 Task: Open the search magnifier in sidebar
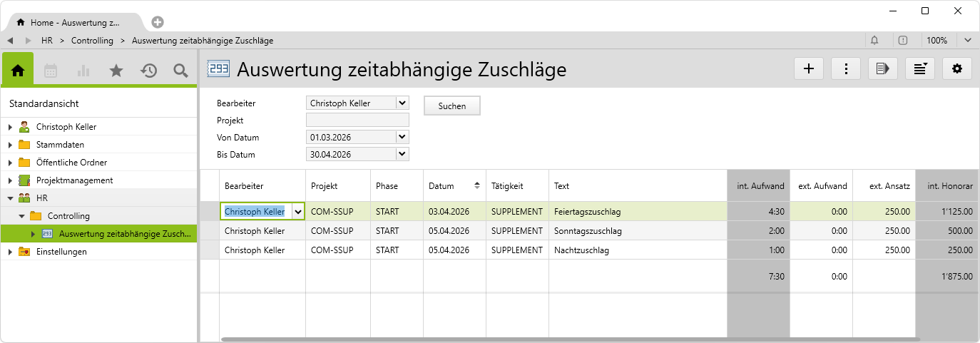pos(181,70)
